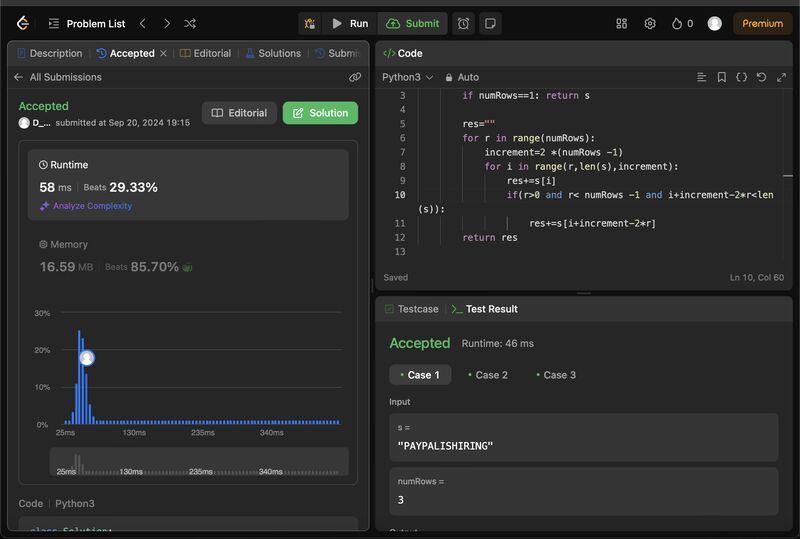Select Case 3 test case
The height and width of the screenshot is (539, 800).
555,375
